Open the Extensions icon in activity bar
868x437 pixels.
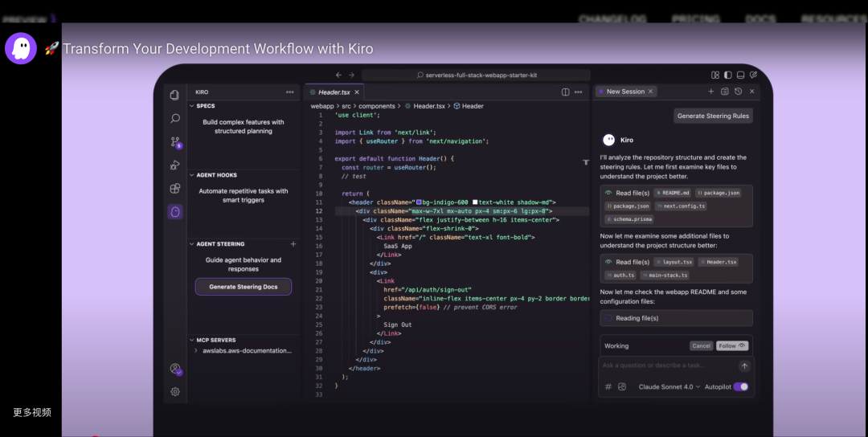point(175,189)
